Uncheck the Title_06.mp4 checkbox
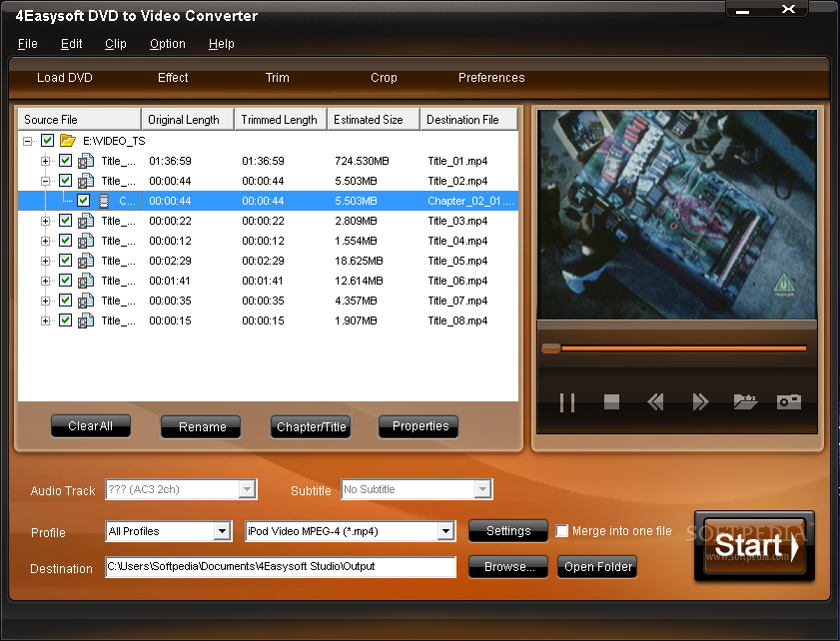The height and width of the screenshot is (641, 840). tap(65, 281)
